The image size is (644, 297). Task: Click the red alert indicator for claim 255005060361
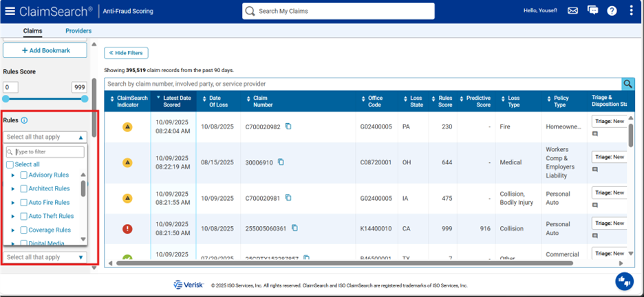pos(127,229)
